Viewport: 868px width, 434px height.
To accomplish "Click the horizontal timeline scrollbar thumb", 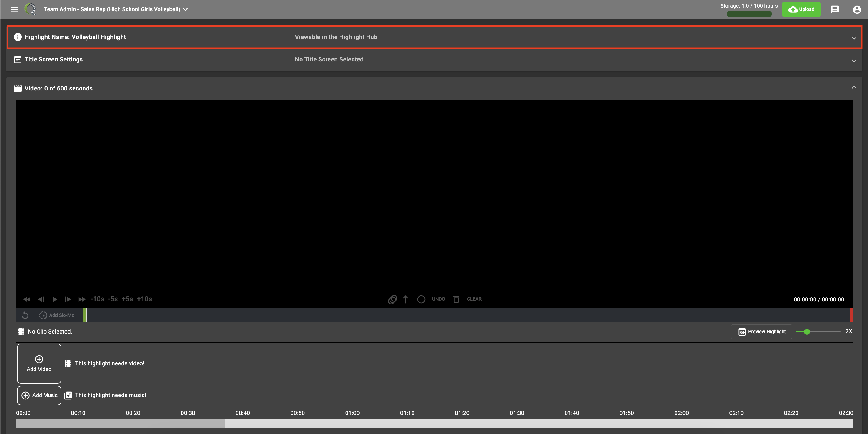I will coord(121,423).
